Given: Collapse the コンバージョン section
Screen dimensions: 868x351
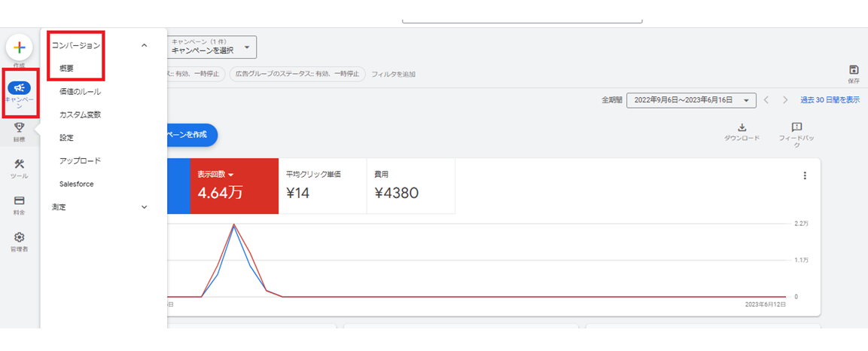Looking at the screenshot, I should (145, 46).
